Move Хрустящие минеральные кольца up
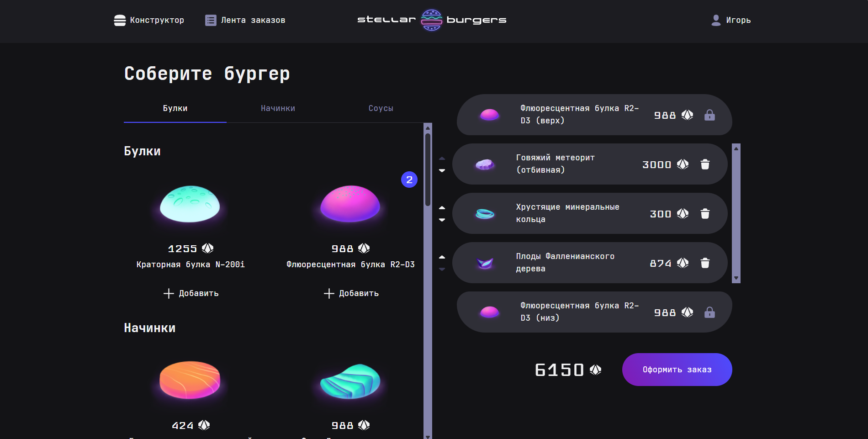 pyautogui.click(x=442, y=208)
